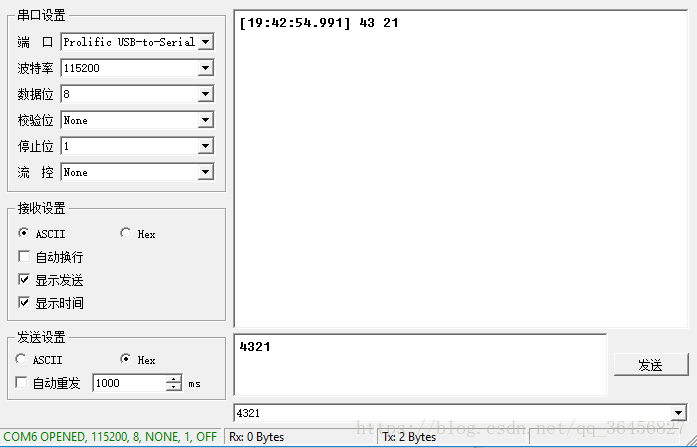Open the port dropdown showing Prolific USB-to-Serial
The image size is (697, 448).
(137, 42)
